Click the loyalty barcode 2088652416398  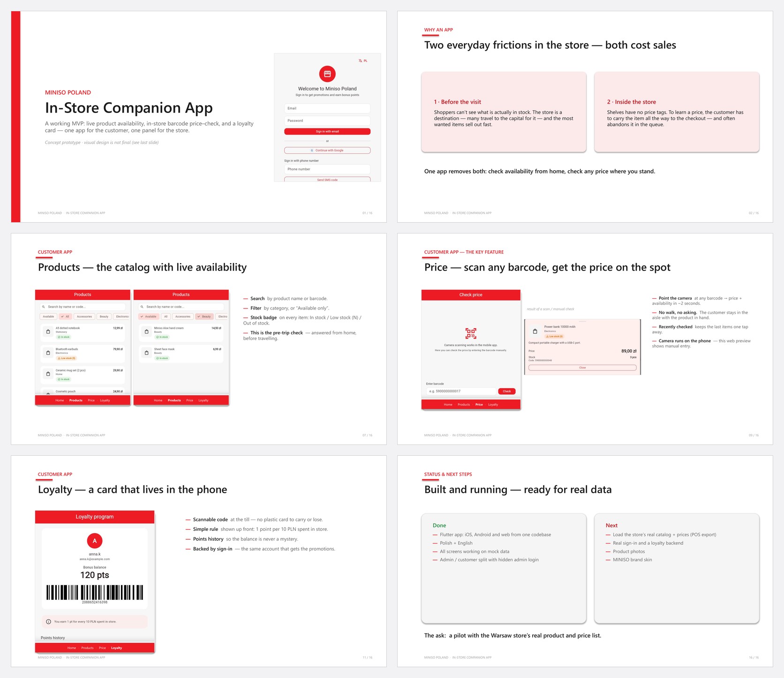coord(95,593)
